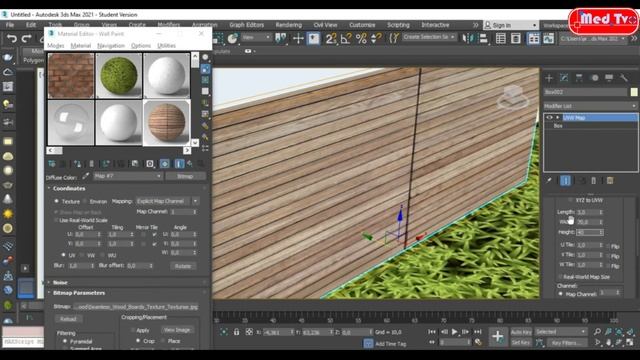The width and height of the screenshot is (640, 360).
Task: Open the Motion command panel tab
Action: coord(594,78)
